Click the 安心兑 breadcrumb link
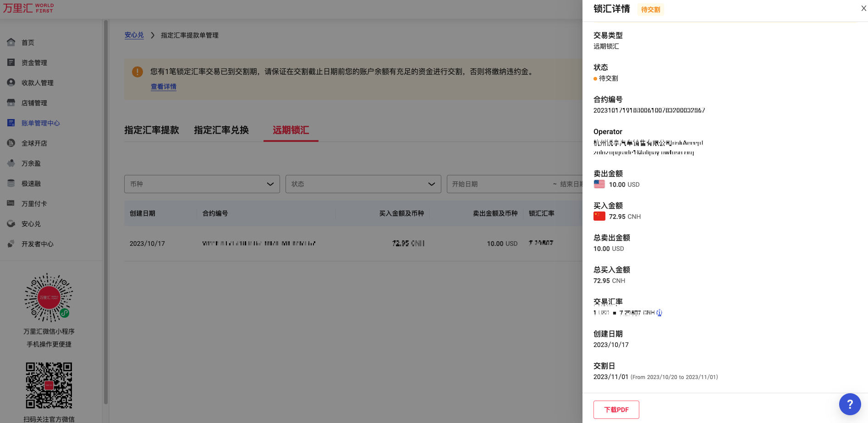This screenshot has height=423, width=868. 134,35
